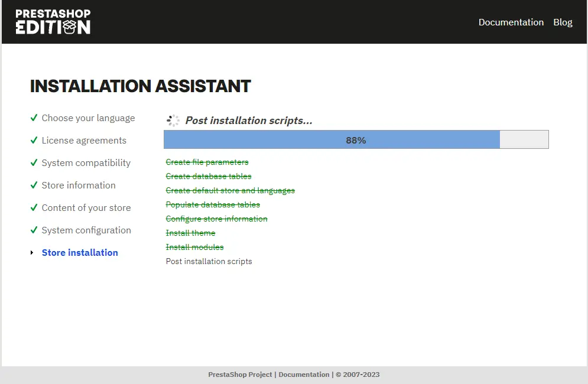
Task: Select the Store information step
Action: 79,186
